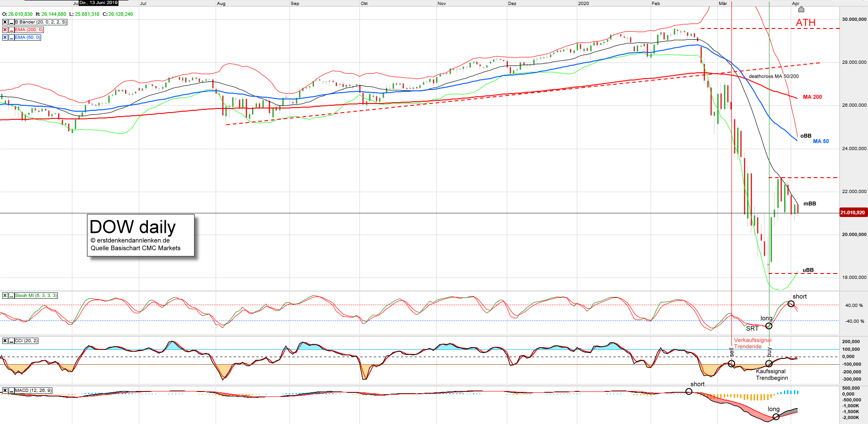Click the open price value 26.010,830

click(20, 14)
